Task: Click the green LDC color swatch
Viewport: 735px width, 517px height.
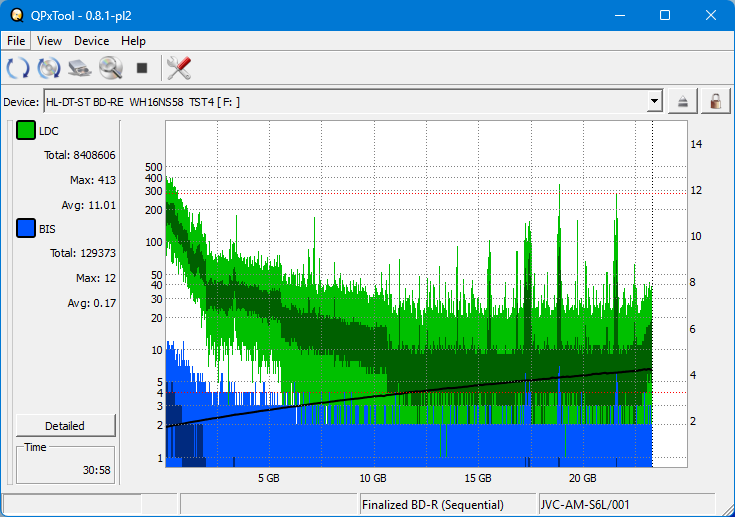Action: click(25, 131)
